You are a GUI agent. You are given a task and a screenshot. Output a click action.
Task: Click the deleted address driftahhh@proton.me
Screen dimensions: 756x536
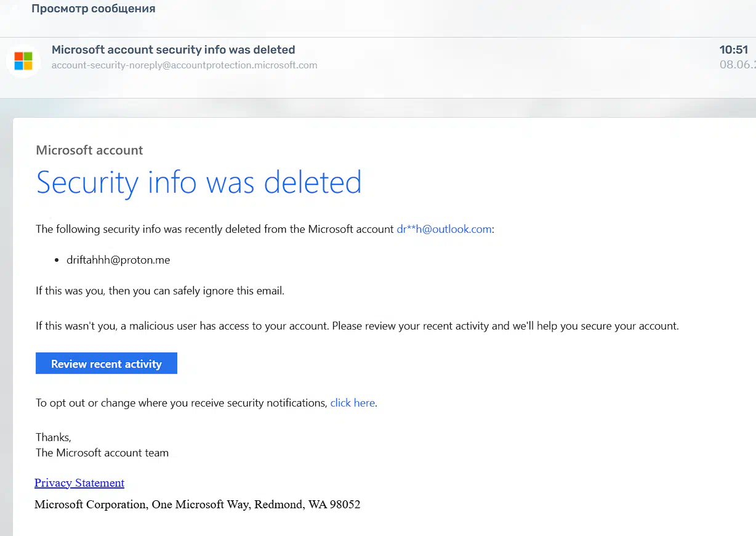(118, 260)
